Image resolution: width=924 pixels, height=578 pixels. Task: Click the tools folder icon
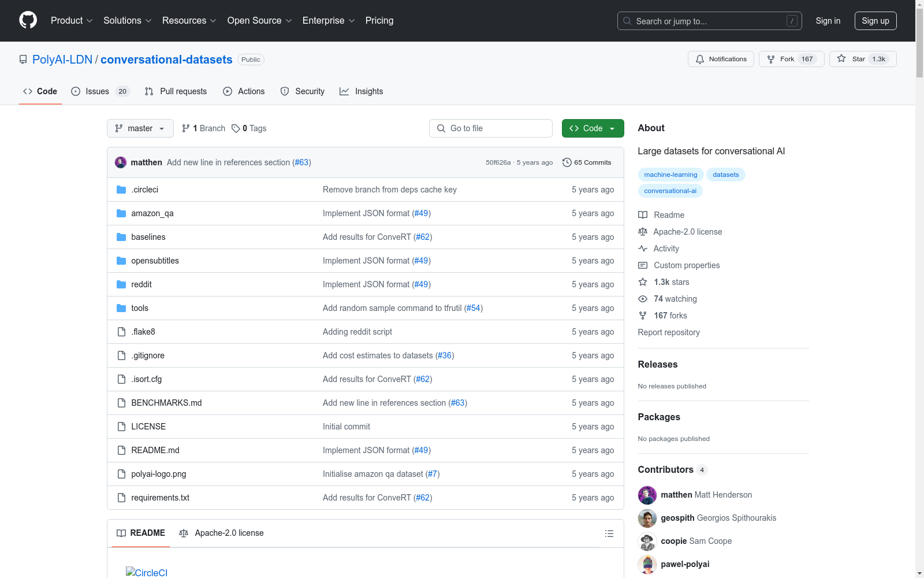tap(121, 308)
